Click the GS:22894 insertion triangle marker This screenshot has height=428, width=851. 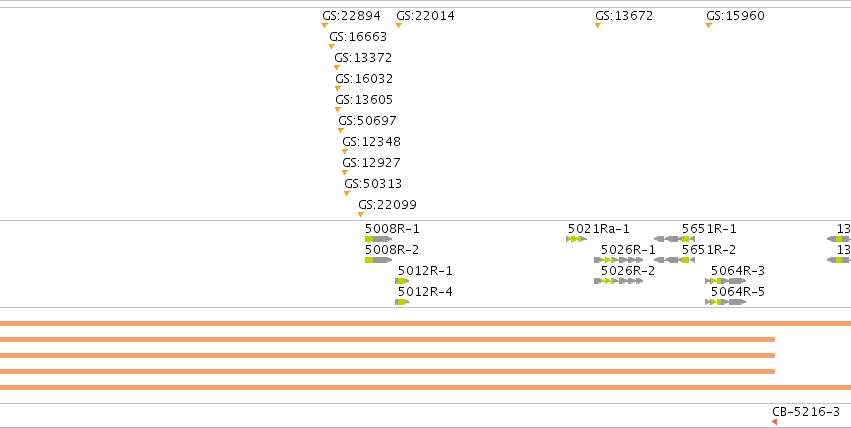click(325, 25)
